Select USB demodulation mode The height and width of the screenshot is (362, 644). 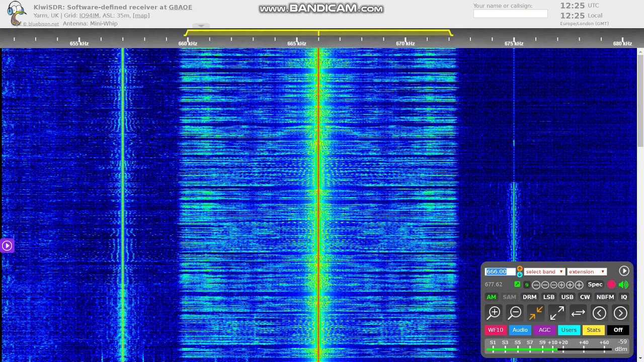pyautogui.click(x=567, y=297)
